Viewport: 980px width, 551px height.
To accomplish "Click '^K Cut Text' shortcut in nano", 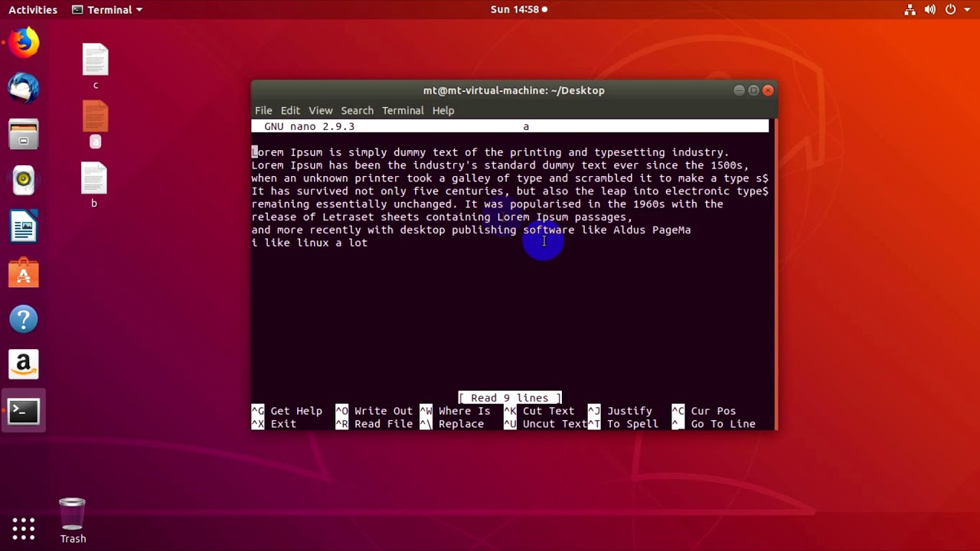I will [539, 411].
